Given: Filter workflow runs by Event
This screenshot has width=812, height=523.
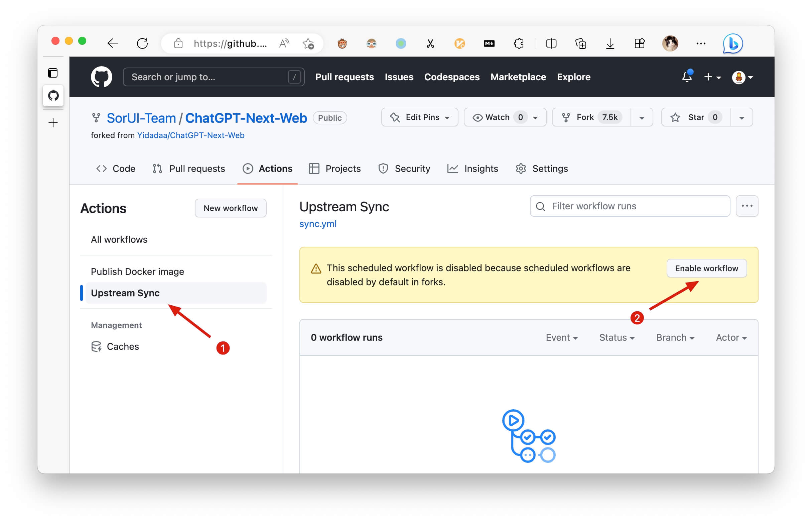Looking at the screenshot, I should (560, 338).
